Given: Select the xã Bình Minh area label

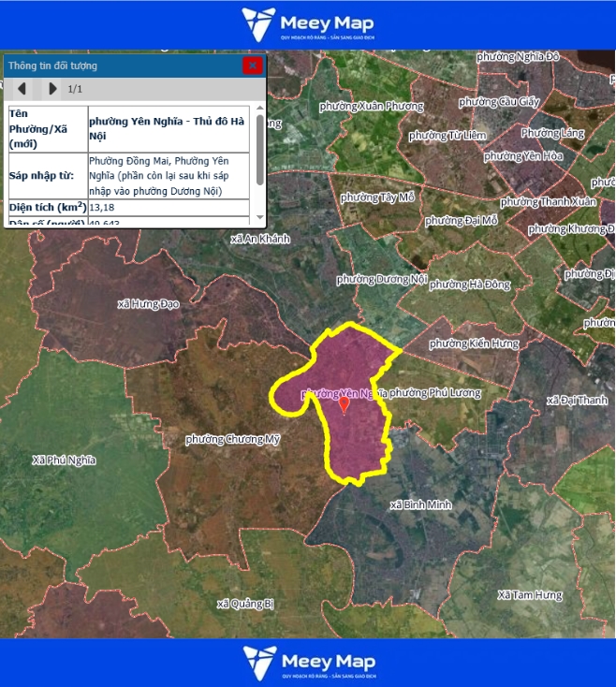Looking at the screenshot, I should [420, 504].
